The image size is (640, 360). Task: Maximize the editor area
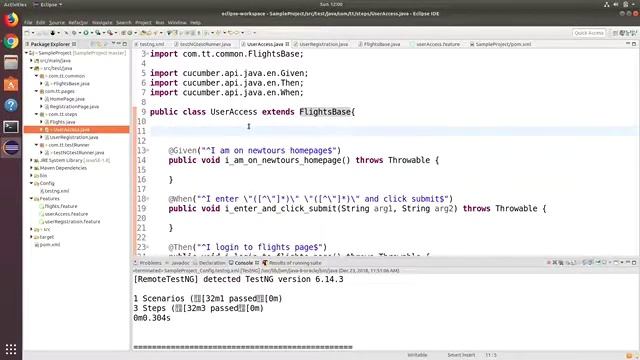(x=634, y=44)
